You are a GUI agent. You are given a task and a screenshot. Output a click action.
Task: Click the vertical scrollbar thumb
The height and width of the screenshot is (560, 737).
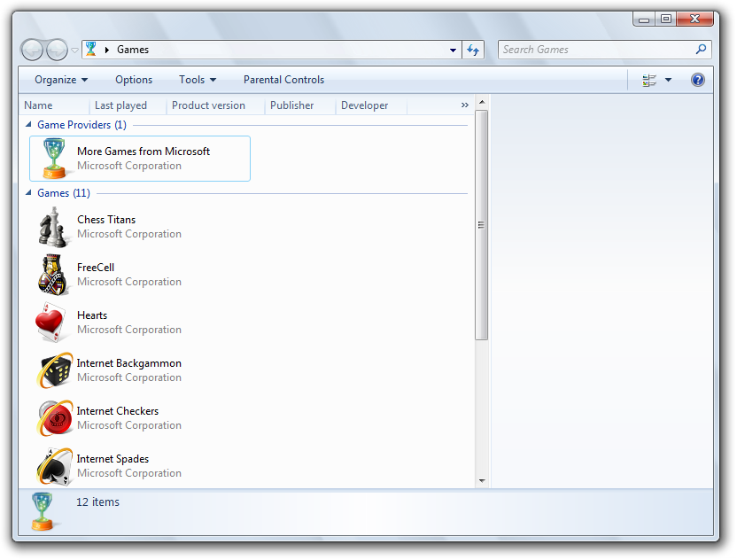coord(481,225)
